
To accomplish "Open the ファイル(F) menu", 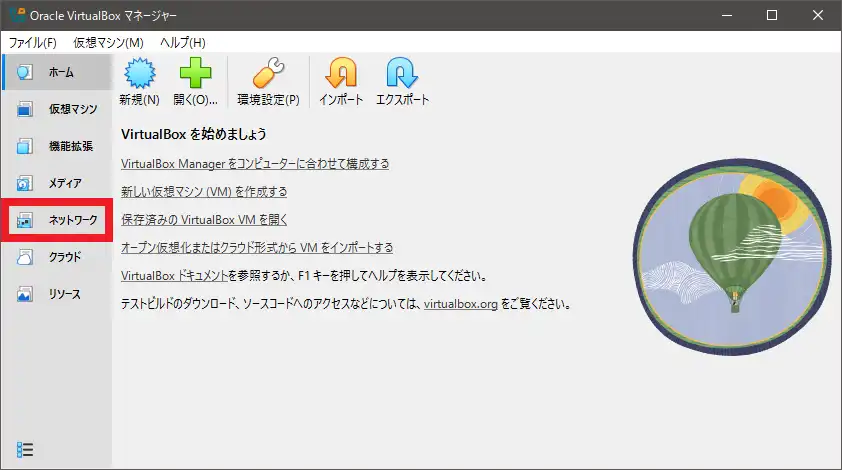I will coord(33,42).
